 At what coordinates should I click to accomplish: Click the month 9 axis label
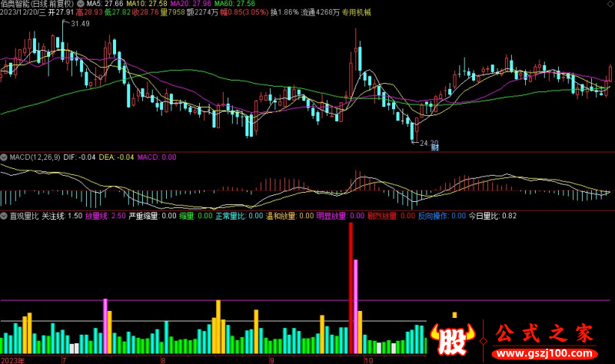point(271,360)
